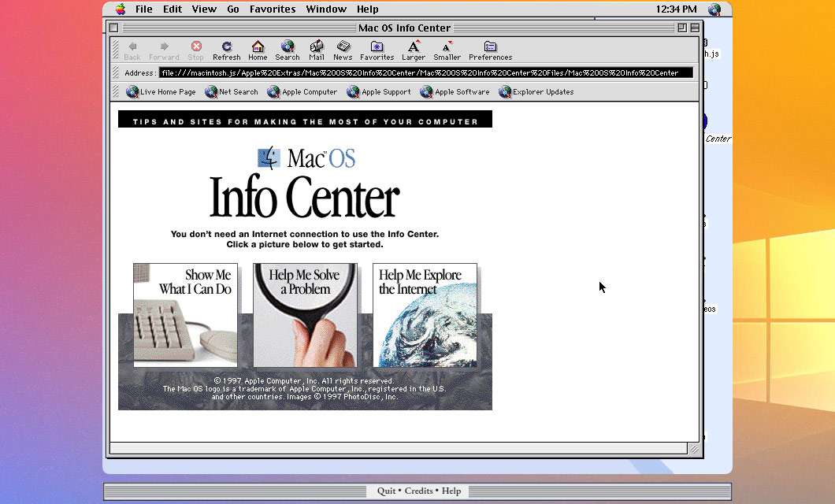Screen dimensions: 835x504
Task: Open Favorites toolbar button
Action: coord(377,50)
